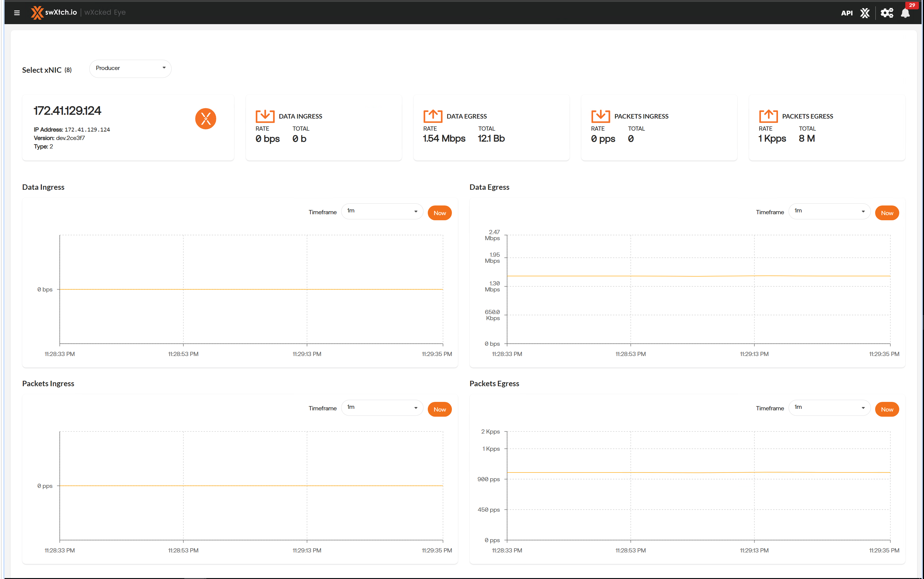
Task: Click the orange round xNIC icon
Action: tap(205, 119)
